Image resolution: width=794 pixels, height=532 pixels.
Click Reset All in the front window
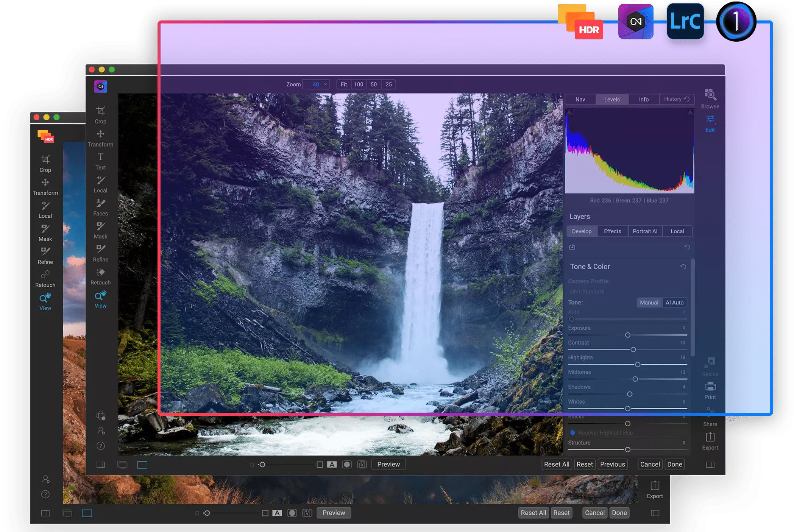557,465
